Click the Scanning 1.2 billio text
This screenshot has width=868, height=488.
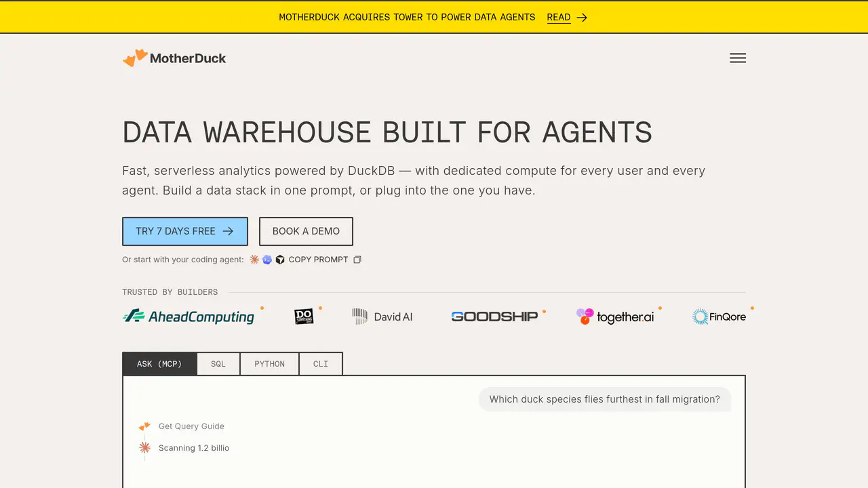coord(194,448)
